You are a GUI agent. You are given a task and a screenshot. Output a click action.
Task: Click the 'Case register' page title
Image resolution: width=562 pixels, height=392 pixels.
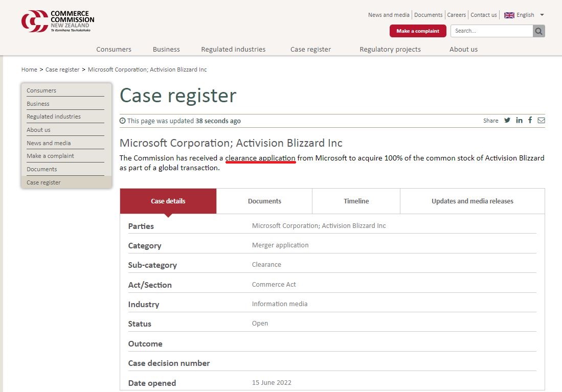178,96
